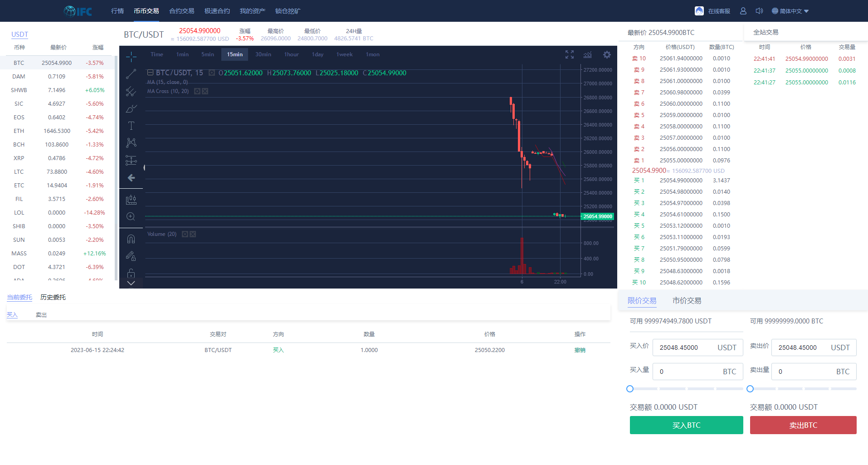868x465 pixels.
Task: Open the online customer service chat icon
Action: coord(699,11)
